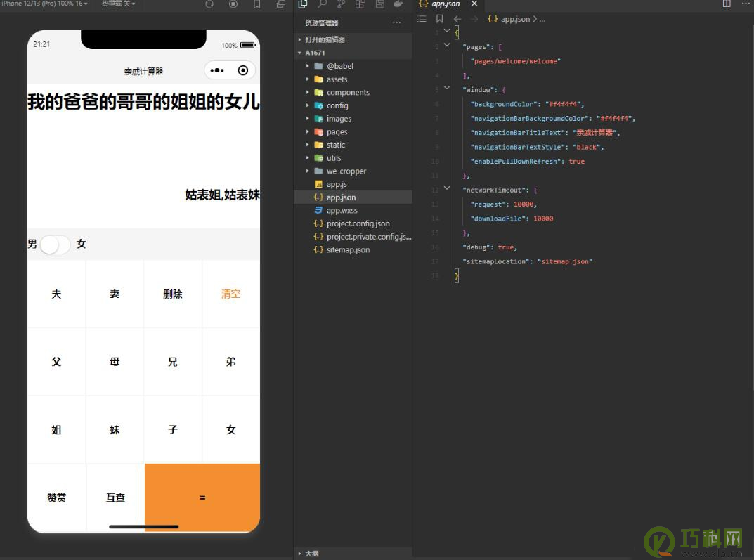The height and width of the screenshot is (560, 754).
Task: Open the search panel icon
Action: [x=322, y=4]
